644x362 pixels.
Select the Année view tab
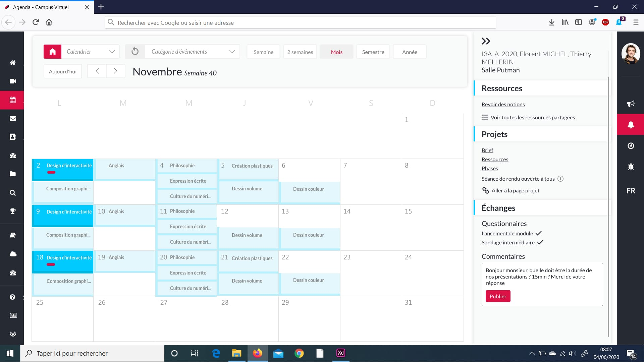(410, 52)
